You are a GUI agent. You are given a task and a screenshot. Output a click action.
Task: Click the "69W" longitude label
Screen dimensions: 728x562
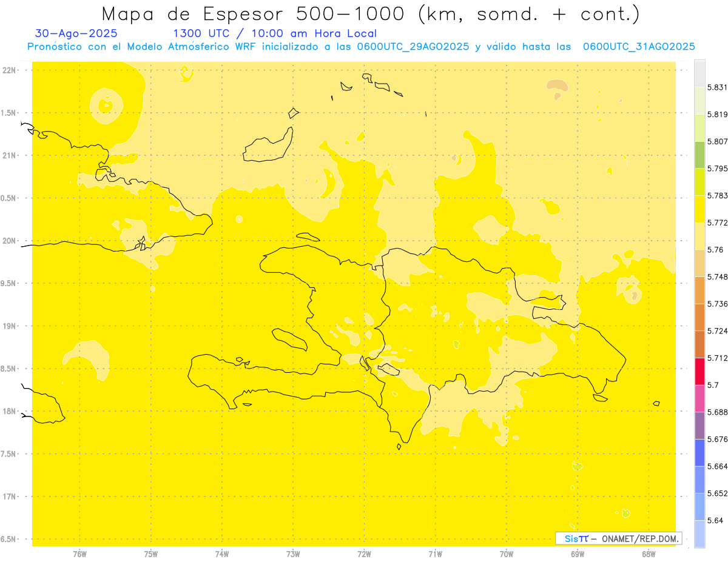(x=578, y=554)
